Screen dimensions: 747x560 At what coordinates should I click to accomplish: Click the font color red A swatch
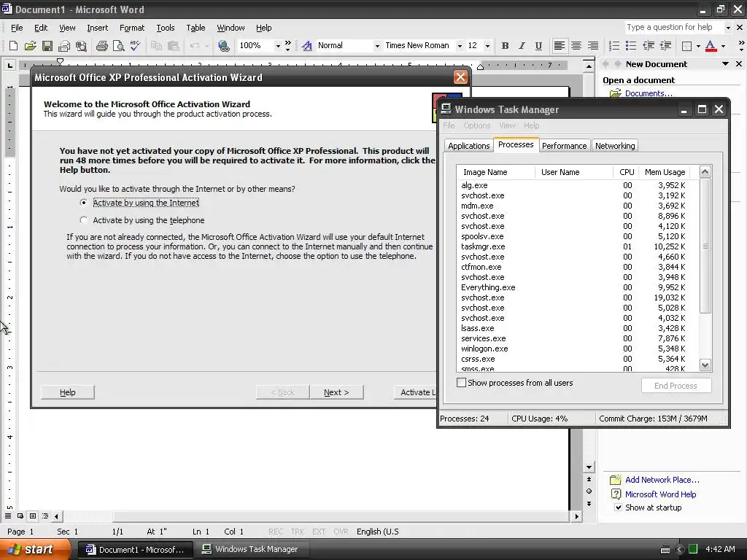point(711,46)
